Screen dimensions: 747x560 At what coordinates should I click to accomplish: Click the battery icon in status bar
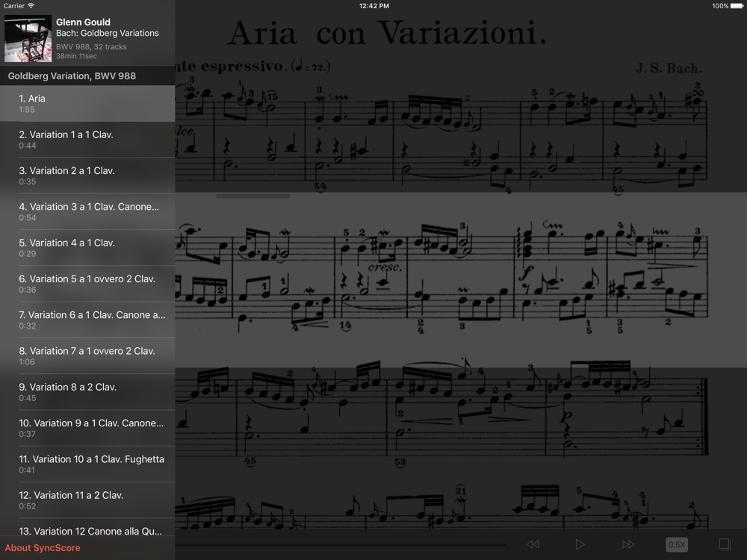(x=737, y=6)
